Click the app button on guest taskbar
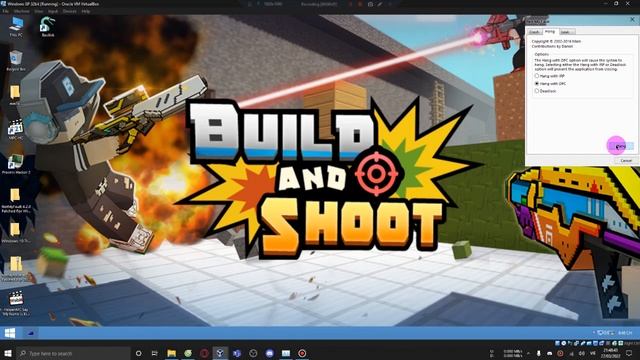The width and height of the screenshot is (640, 360). pos(31,333)
